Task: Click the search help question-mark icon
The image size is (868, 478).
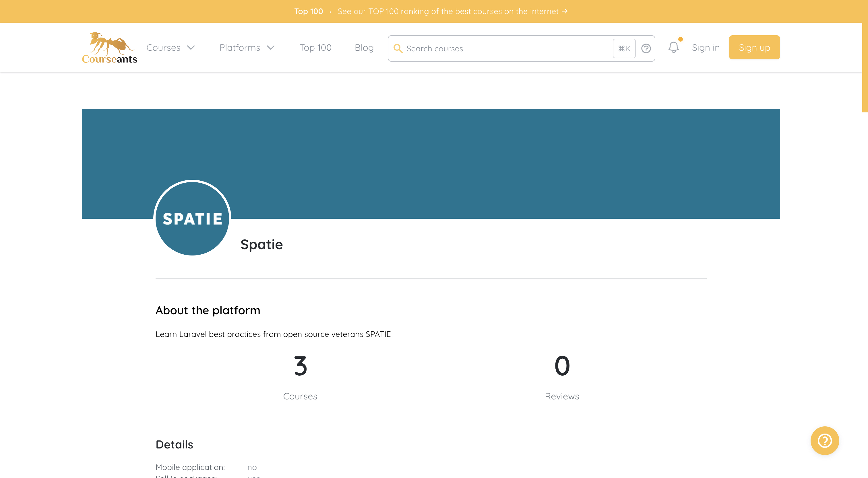Action: [646, 48]
